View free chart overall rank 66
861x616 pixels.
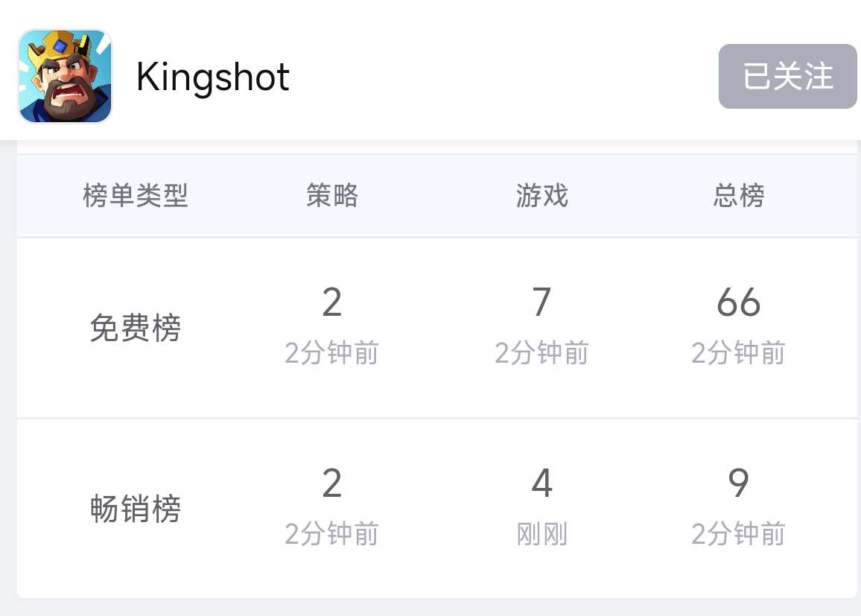coord(739,302)
